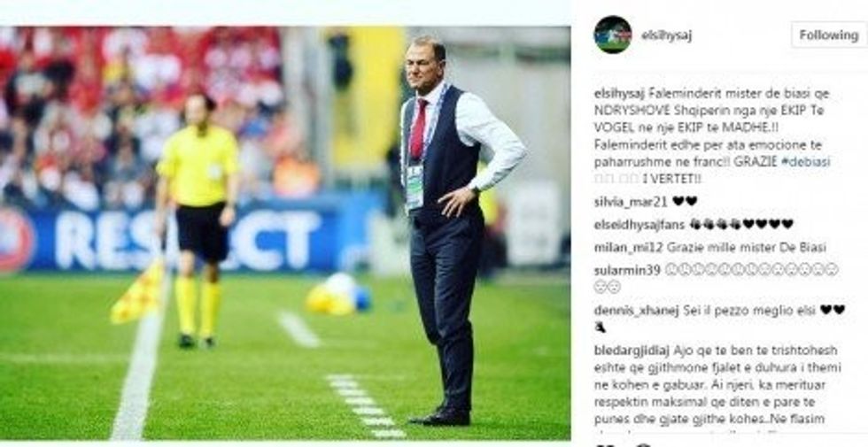Open elsihysaj username in post header

pos(666,35)
